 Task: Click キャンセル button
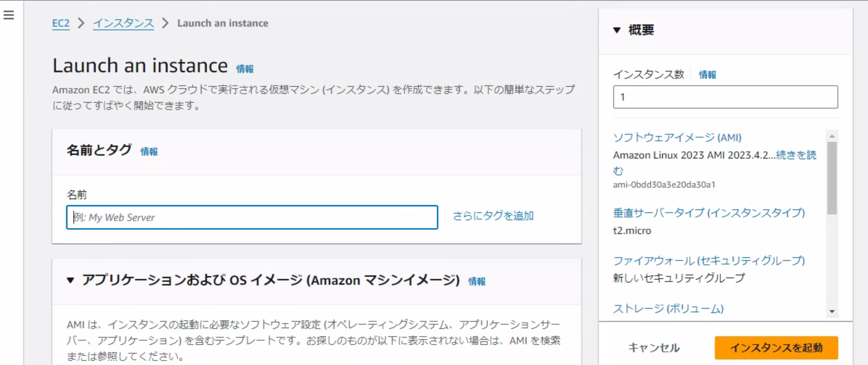click(x=654, y=348)
